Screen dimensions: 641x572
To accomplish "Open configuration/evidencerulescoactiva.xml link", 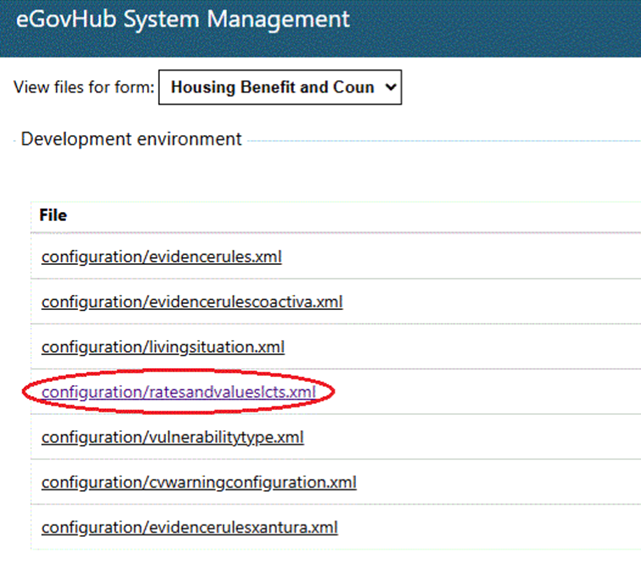I will click(x=192, y=302).
